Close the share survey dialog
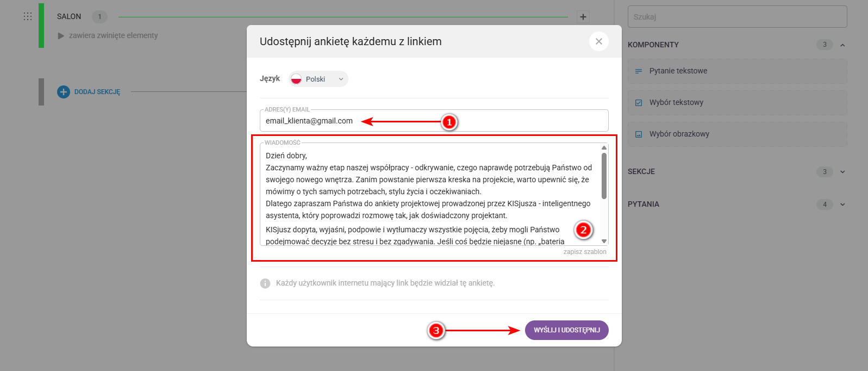868x371 pixels. [598, 41]
